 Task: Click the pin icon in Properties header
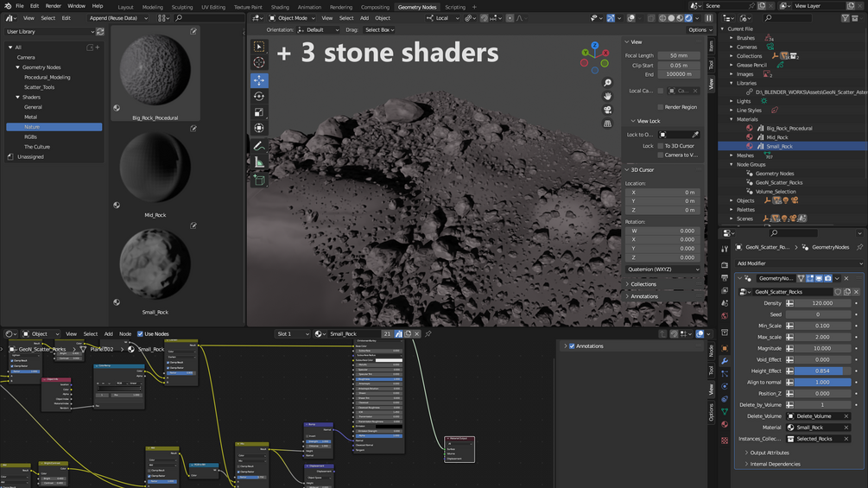click(859, 247)
